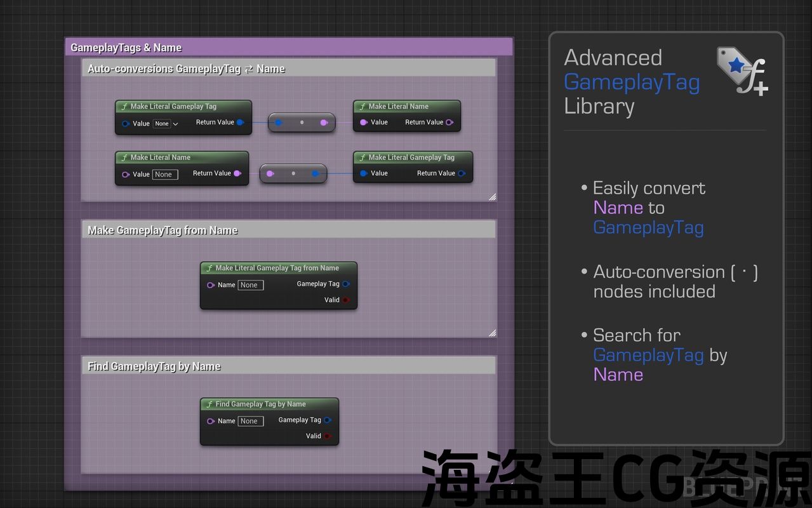Click Gameplay Tag output pin on Find Gameplay Tag by Name
This screenshot has width=812, height=508.
tap(327, 420)
